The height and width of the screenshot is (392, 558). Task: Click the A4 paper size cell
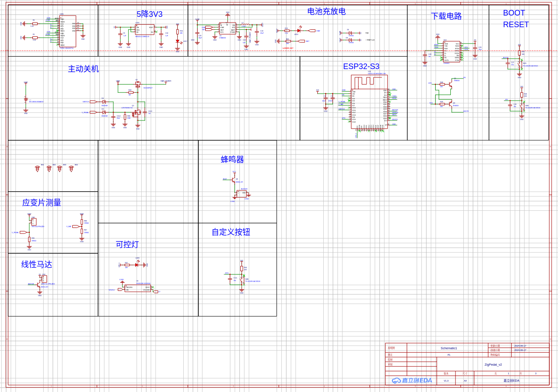pyautogui.click(x=465, y=381)
